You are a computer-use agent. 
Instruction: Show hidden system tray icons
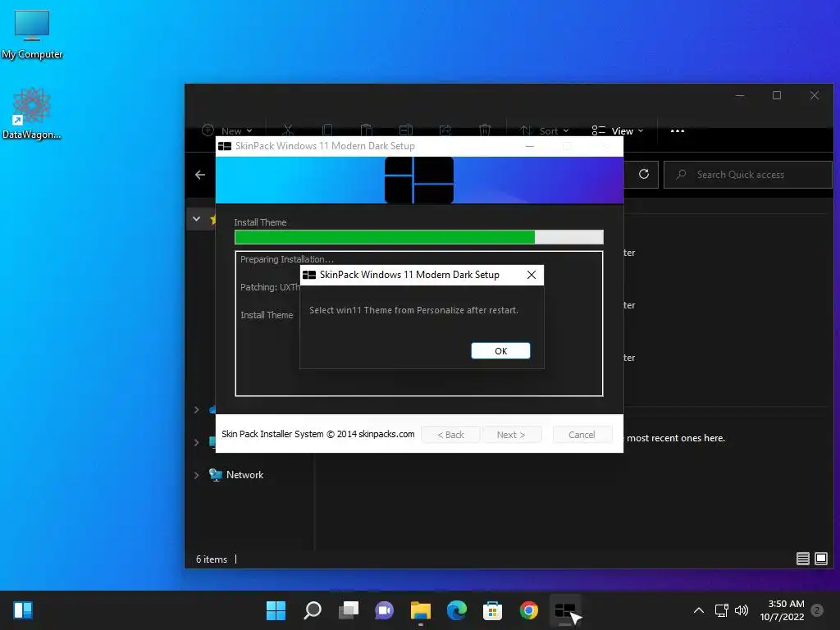[x=699, y=610]
